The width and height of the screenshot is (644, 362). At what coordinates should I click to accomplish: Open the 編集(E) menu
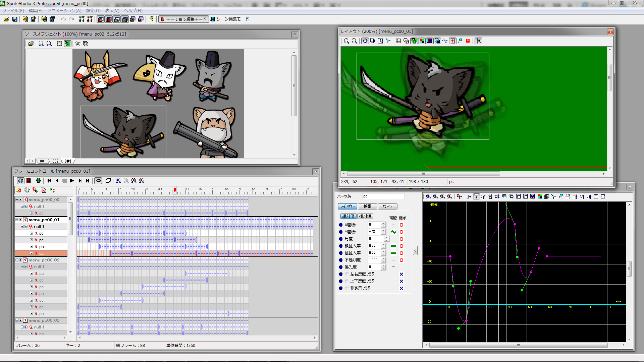[x=36, y=11]
